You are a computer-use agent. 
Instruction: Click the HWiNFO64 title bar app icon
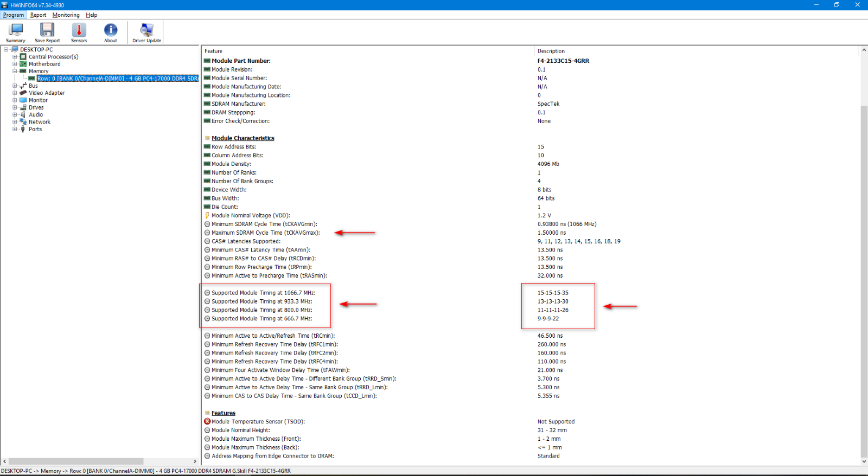pyautogui.click(x=5, y=5)
